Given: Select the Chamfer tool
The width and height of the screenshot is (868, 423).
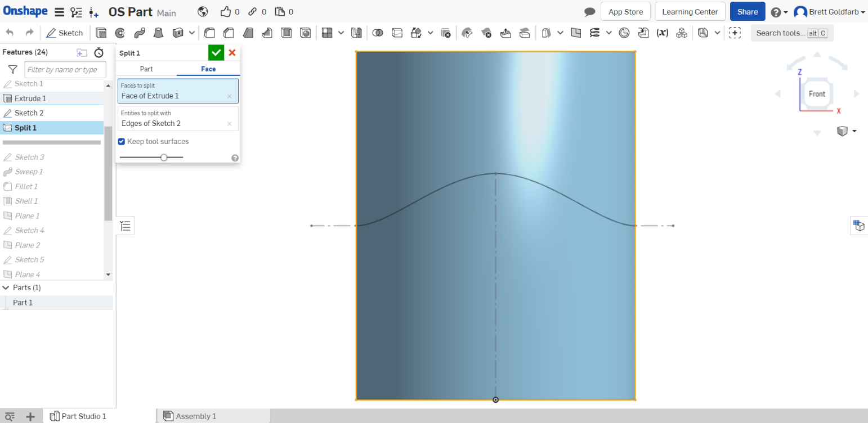Looking at the screenshot, I should (229, 33).
